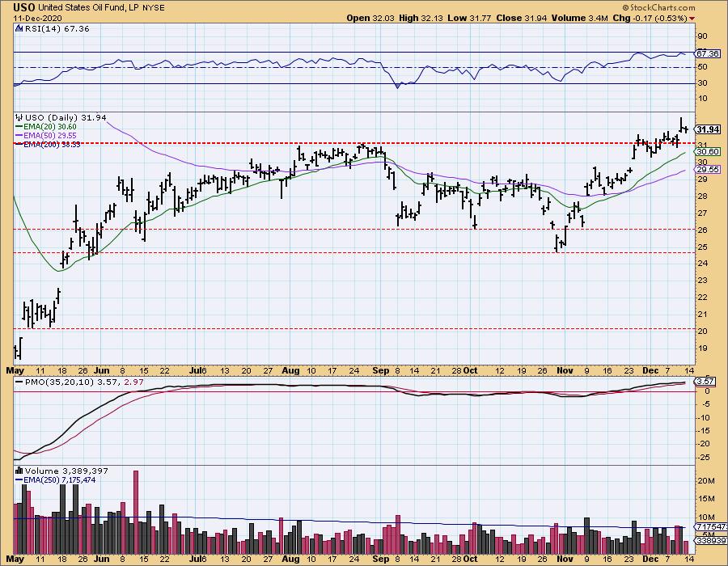Click the Volume 3.4M header value
This screenshot has height=566, width=728.
coord(580,18)
